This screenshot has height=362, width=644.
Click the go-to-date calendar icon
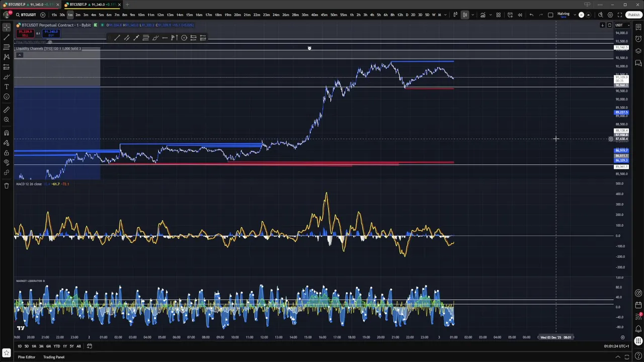click(89, 346)
